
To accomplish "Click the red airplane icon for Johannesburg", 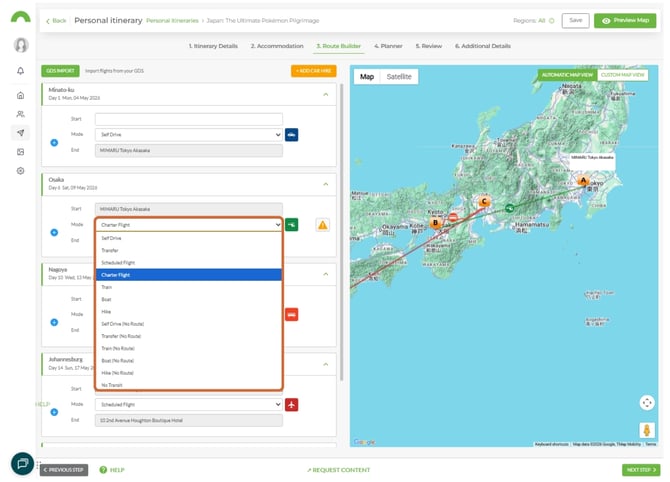I will point(291,405).
